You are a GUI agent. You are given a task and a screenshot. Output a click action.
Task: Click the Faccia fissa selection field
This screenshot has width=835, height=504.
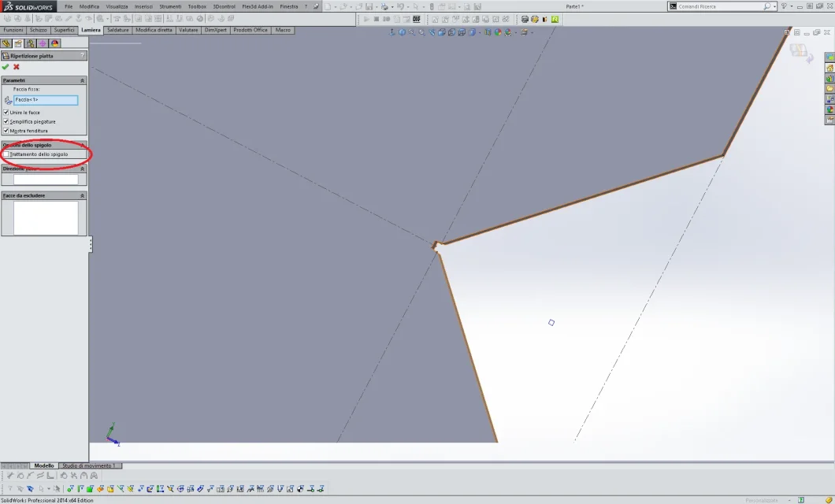[46, 100]
